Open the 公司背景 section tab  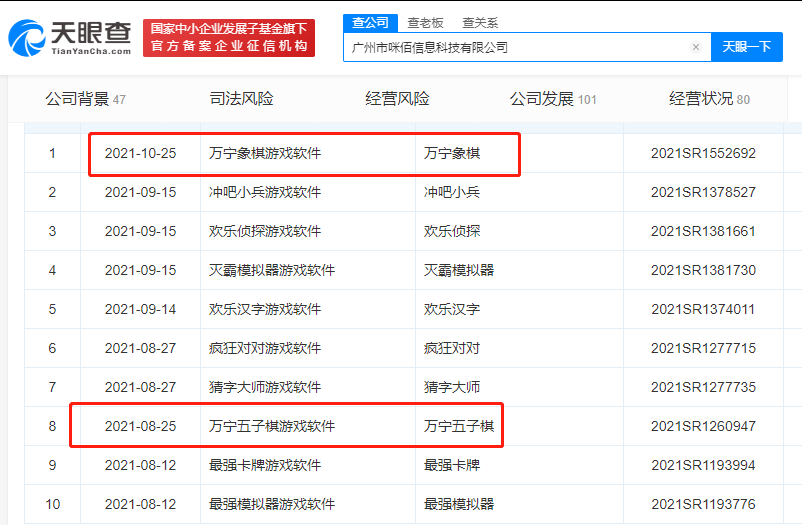coord(85,99)
